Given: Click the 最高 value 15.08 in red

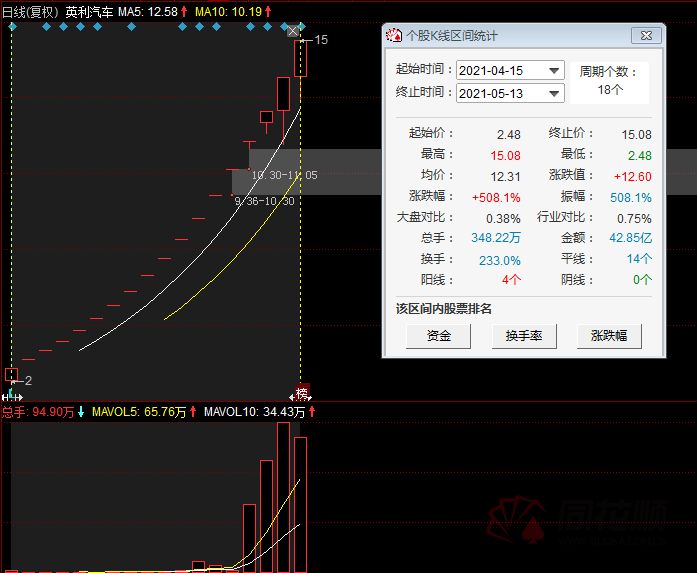Looking at the screenshot, I should (x=505, y=156).
